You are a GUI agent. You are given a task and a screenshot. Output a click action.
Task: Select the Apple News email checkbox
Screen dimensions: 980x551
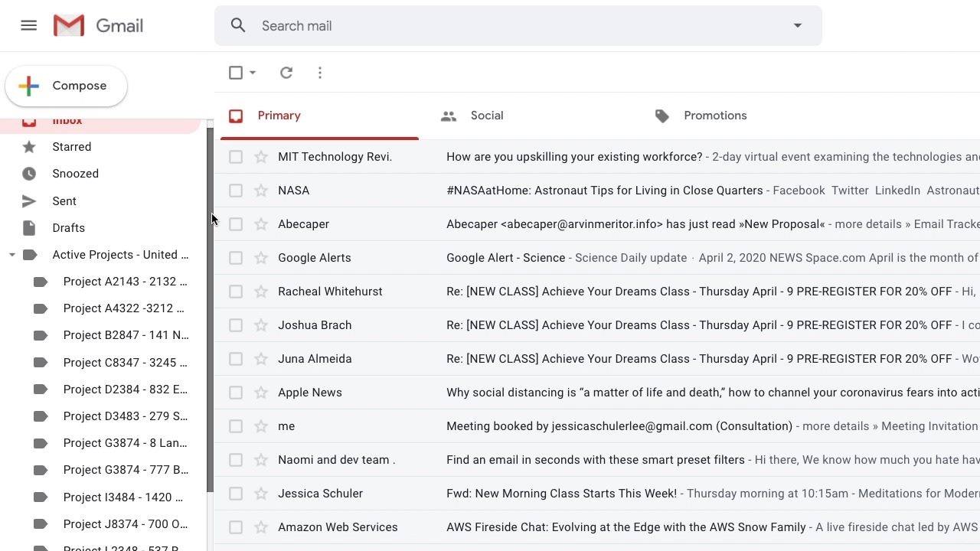(236, 393)
